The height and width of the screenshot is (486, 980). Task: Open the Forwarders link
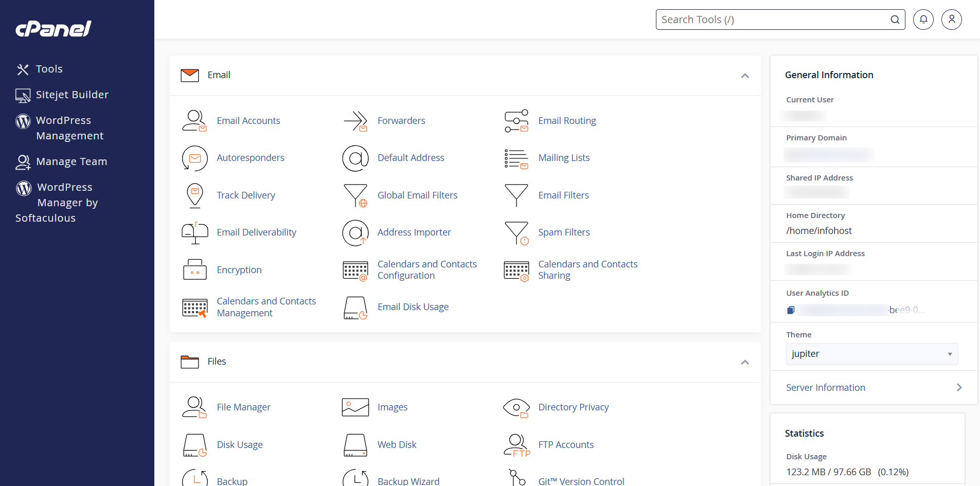401,121
